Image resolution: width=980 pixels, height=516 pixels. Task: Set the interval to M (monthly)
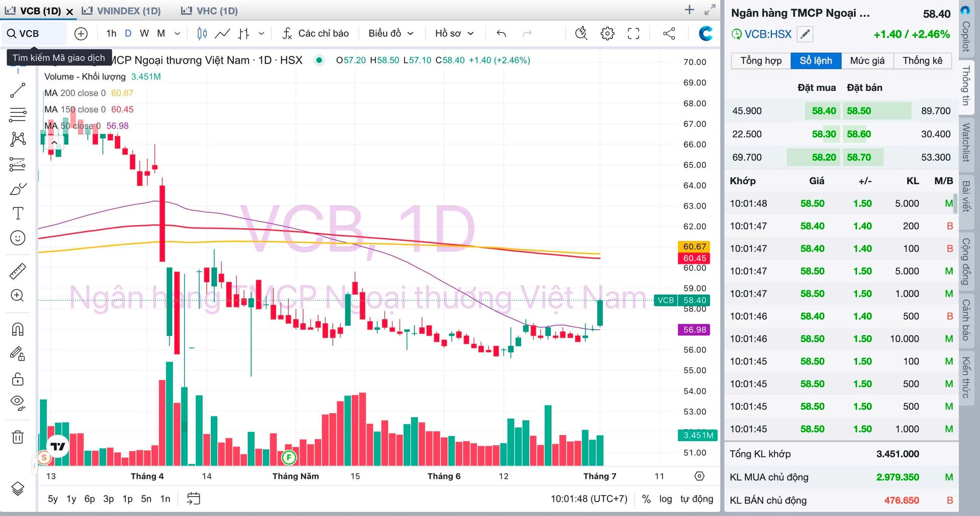[x=161, y=34]
